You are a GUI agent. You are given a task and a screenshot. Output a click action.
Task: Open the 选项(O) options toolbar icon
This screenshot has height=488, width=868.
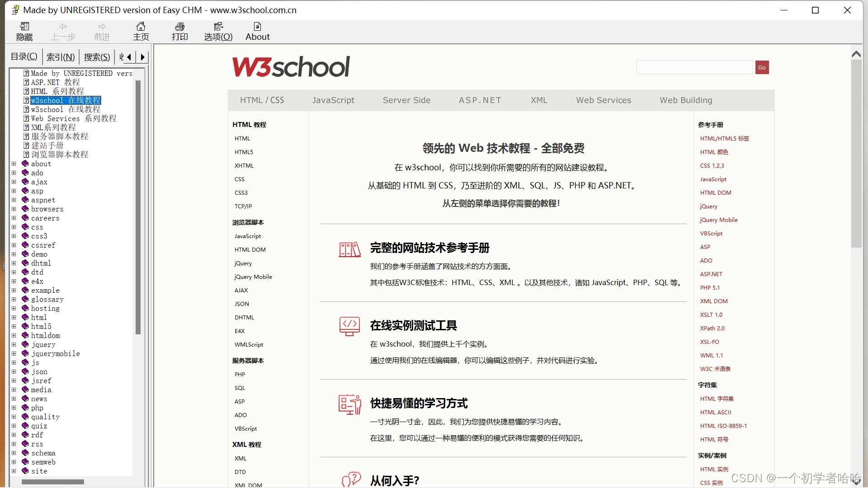click(218, 32)
